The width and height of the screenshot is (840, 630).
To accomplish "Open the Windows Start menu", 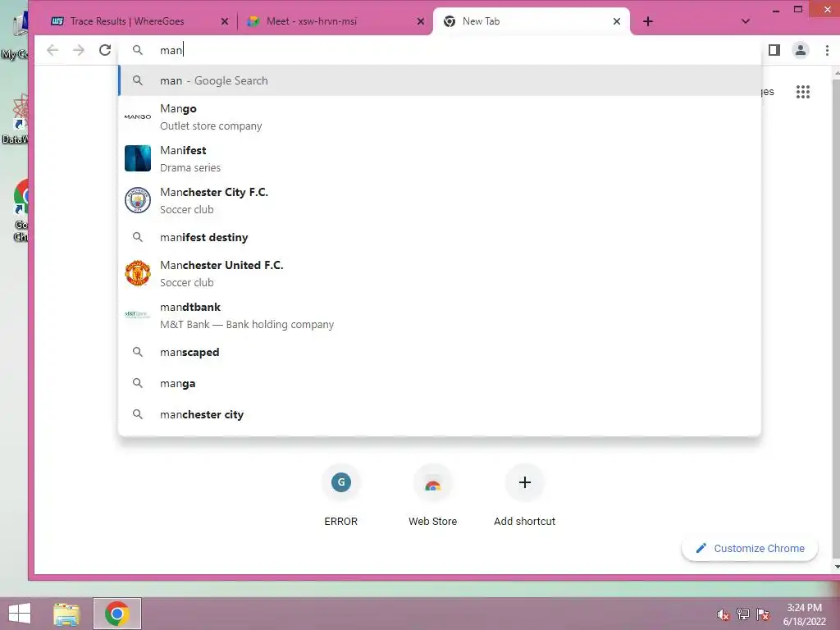I will click(20, 614).
